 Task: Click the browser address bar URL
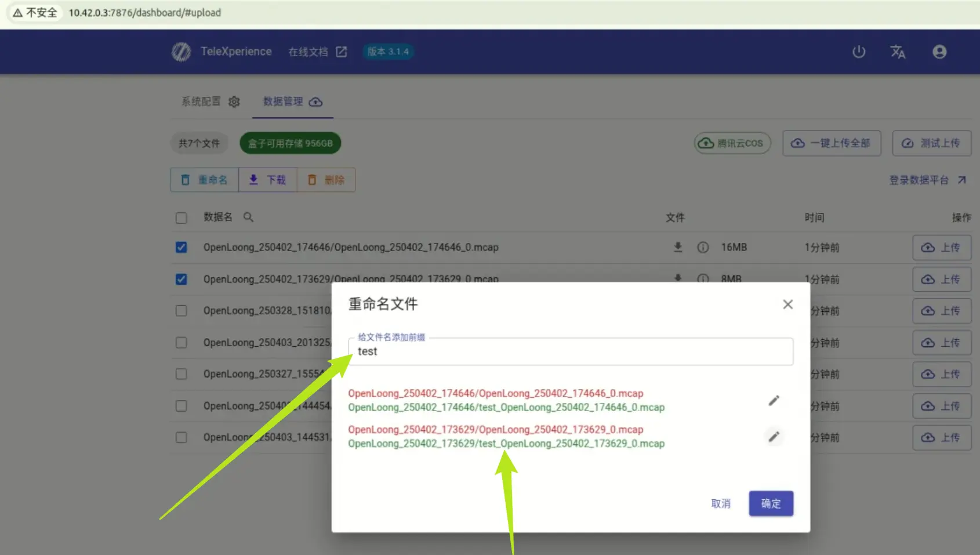click(x=144, y=12)
